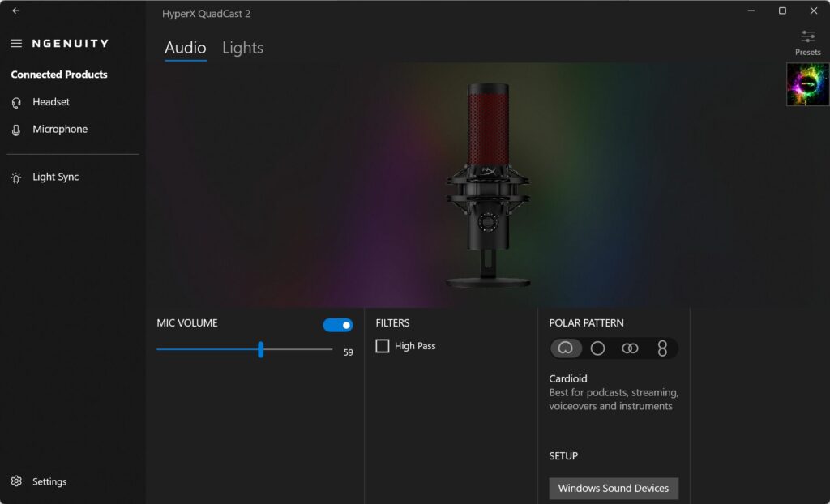Select the Stereo polar pattern
This screenshot has width=830, height=504.
(x=630, y=348)
